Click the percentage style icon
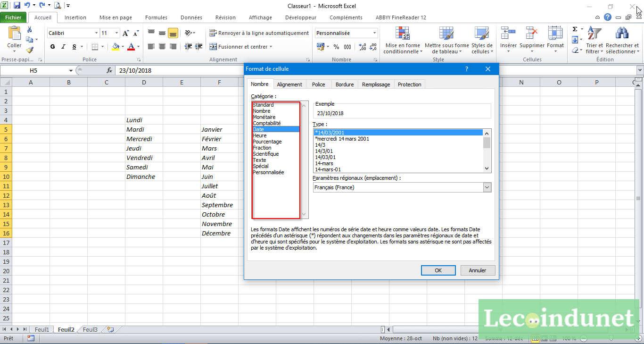644x344 pixels. click(x=337, y=47)
